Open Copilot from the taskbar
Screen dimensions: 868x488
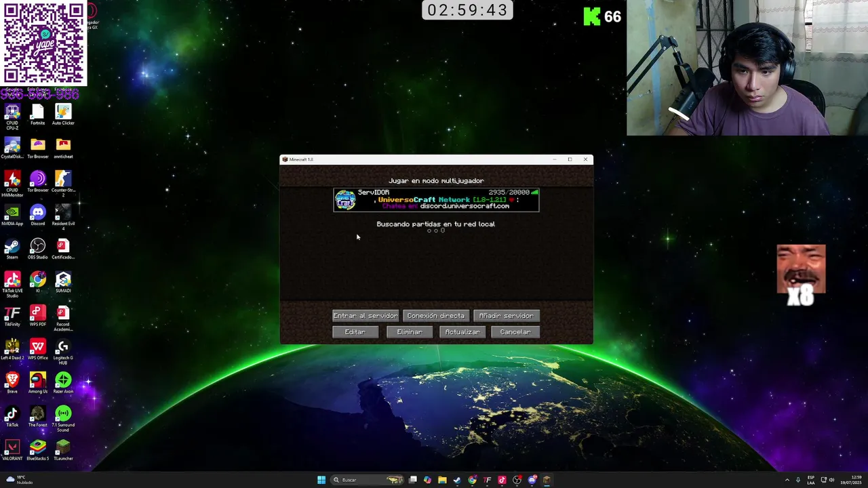[427, 480]
